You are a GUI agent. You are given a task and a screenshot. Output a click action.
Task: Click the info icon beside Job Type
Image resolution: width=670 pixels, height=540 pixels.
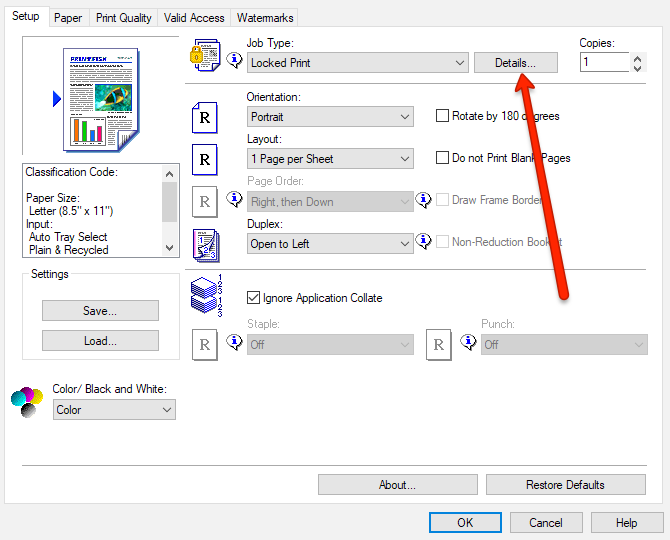click(x=234, y=62)
